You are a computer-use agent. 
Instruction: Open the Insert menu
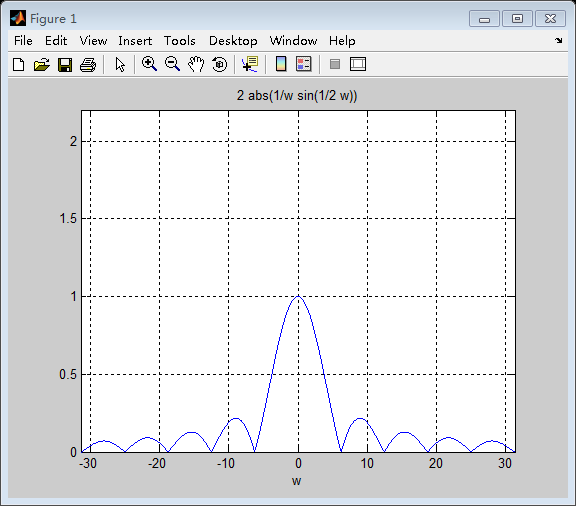tap(135, 41)
